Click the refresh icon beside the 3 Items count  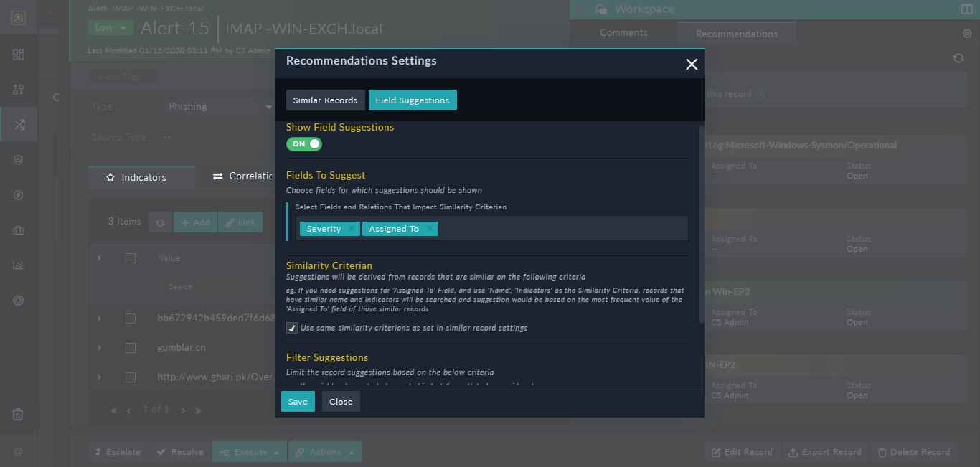pos(159,222)
